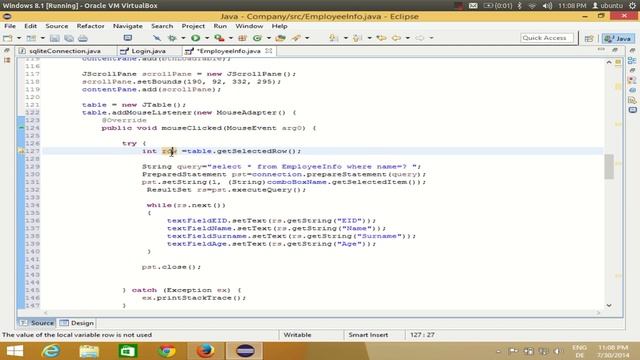The image size is (640, 360).
Task: Click the Ubuntu volume indicator icon
Action: point(548,6)
